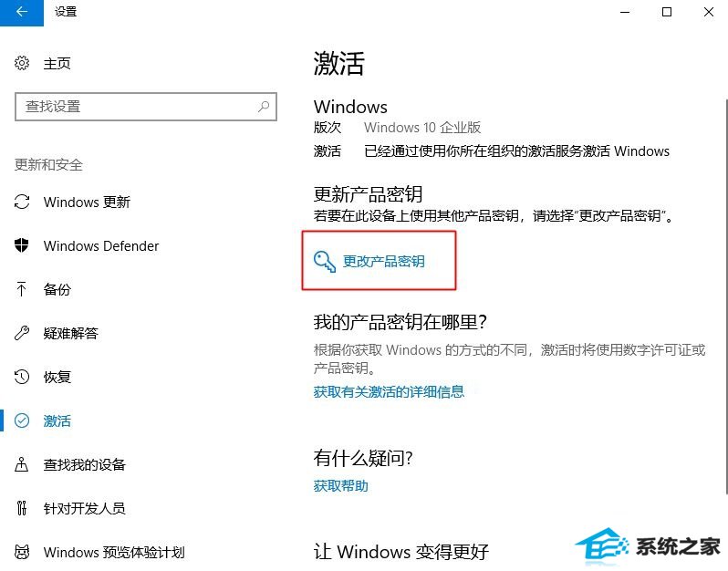
Task: Click the 激活 checkmark circle icon
Action: 22,420
